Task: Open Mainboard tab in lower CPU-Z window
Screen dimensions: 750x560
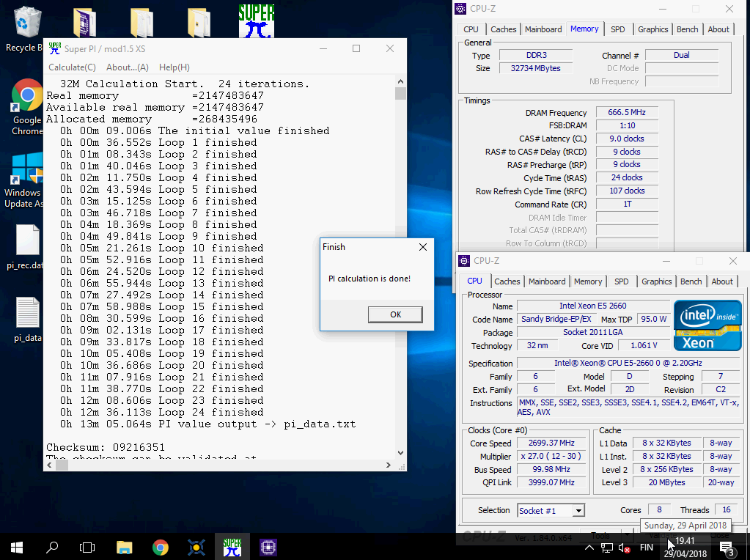Action: (547, 281)
